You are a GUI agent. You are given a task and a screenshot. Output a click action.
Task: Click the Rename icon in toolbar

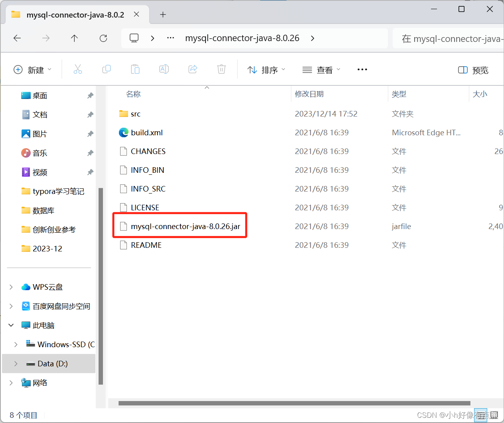(164, 69)
